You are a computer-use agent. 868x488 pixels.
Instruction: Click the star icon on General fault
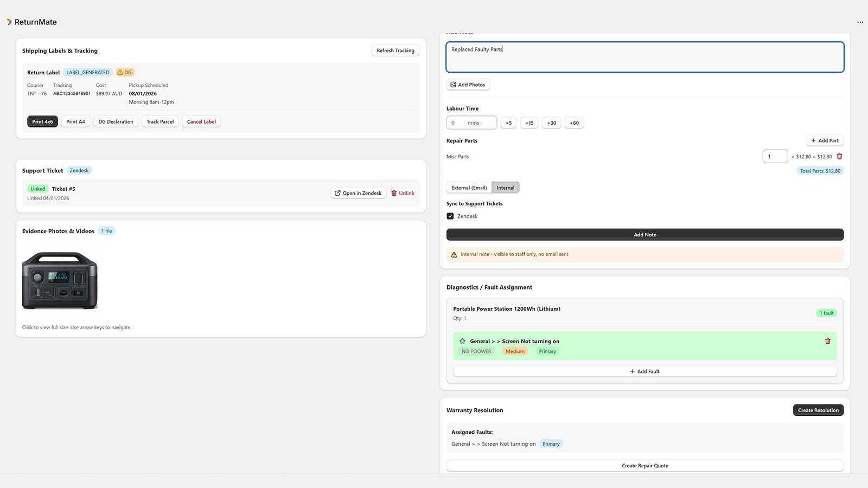pyautogui.click(x=462, y=341)
